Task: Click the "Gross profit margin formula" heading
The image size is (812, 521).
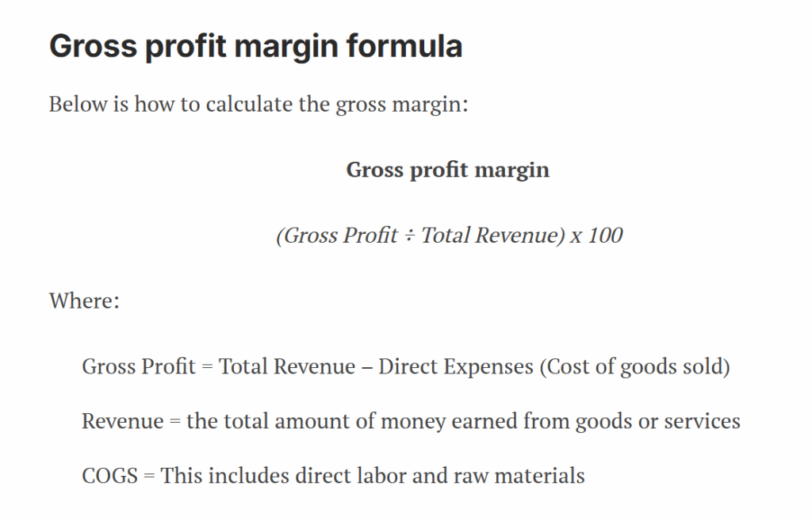Action: (255, 47)
